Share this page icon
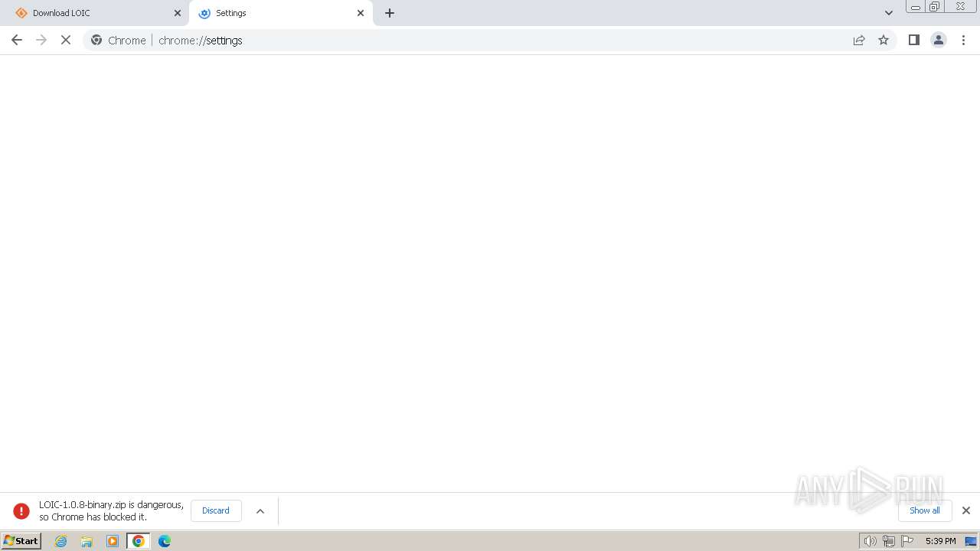The width and height of the screenshot is (980, 551). point(859,41)
